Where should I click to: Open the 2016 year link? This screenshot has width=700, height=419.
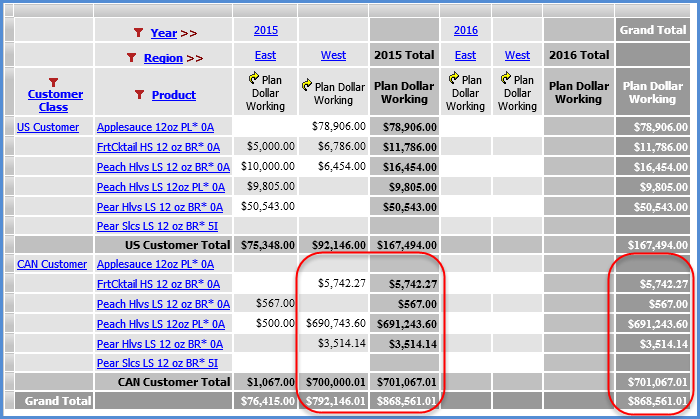point(465,30)
